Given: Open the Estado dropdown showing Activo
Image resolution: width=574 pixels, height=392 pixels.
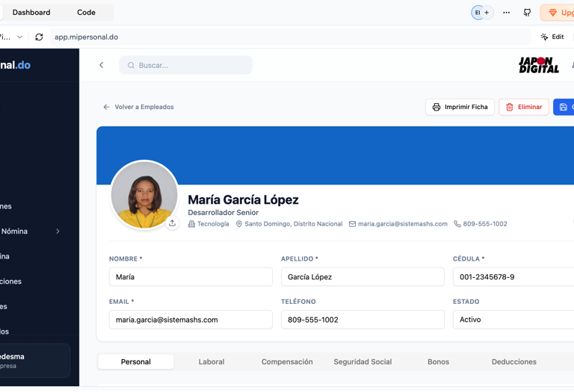Looking at the screenshot, I should click(x=513, y=320).
